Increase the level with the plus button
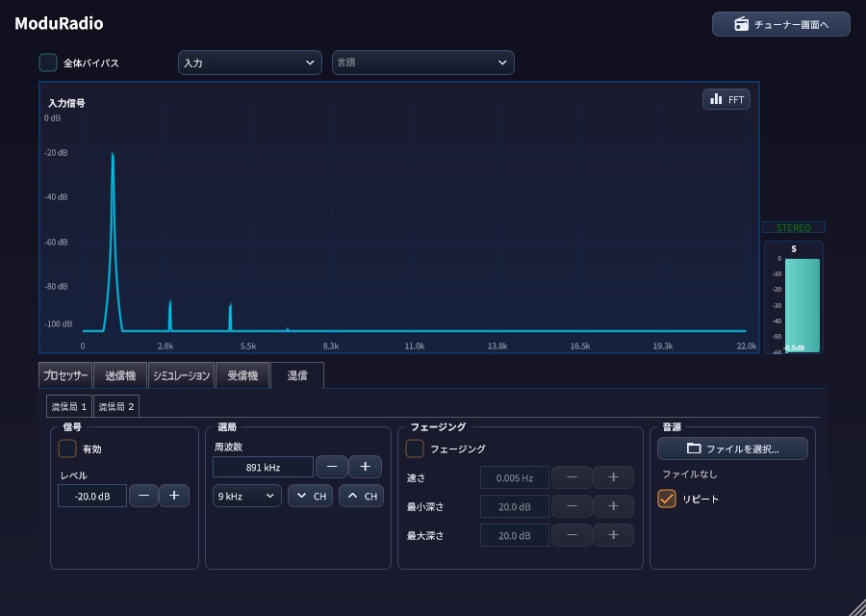 click(x=174, y=496)
